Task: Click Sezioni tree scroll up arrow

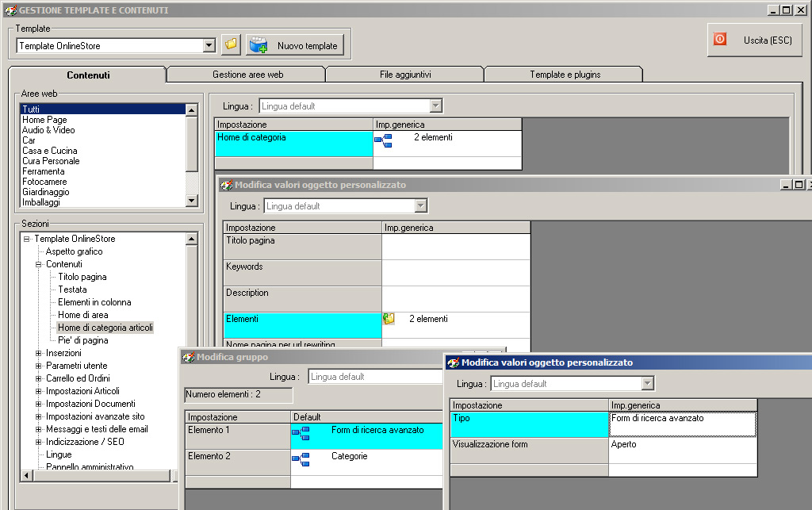Action: pos(192,239)
